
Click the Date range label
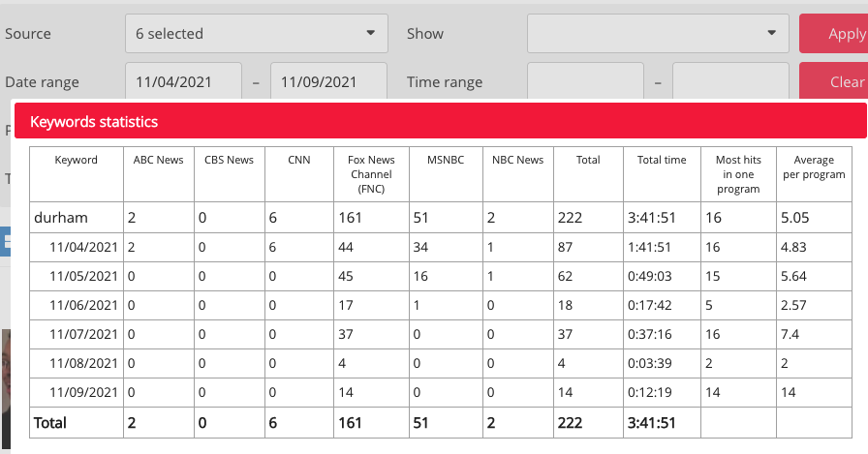point(42,82)
